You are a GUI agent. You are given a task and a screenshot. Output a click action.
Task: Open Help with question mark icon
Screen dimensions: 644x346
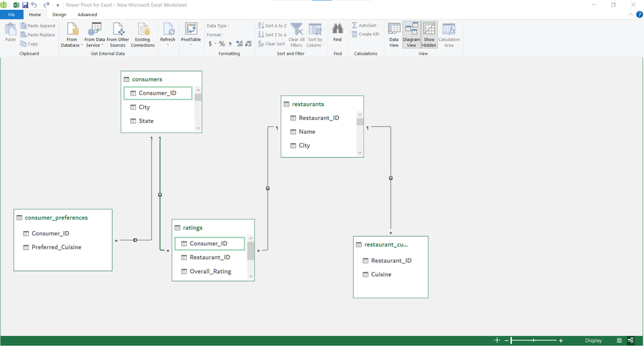[x=639, y=14]
